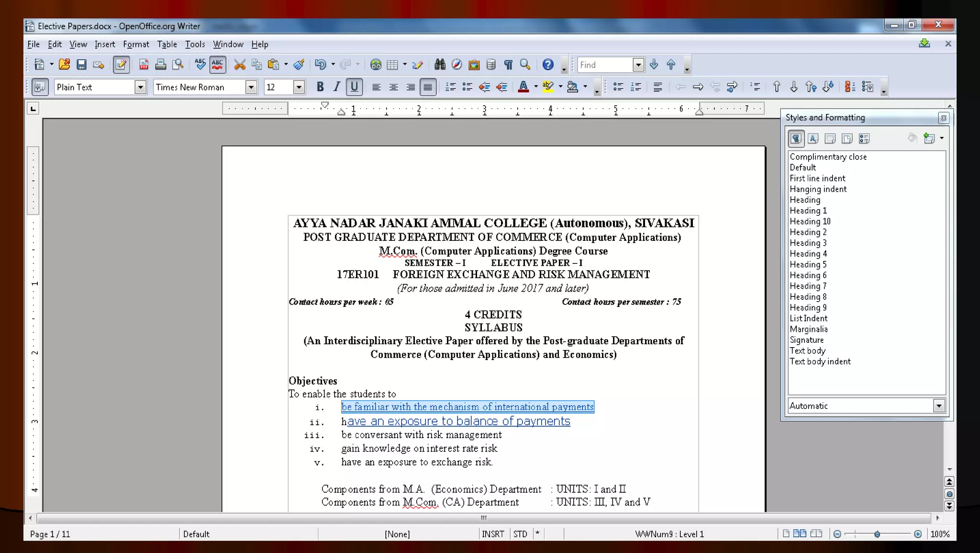980x553 pixels.
Task: Click the zoom slider handle
Action: point(877,534)
